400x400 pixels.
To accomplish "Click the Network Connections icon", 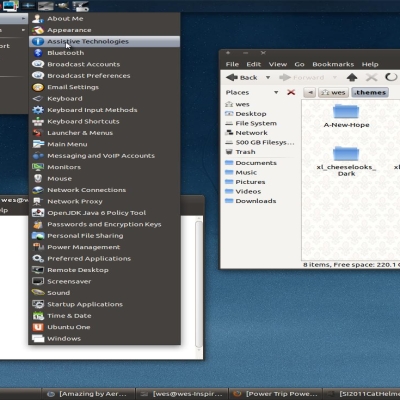I will pyautogui.click(x=38, y=190).
